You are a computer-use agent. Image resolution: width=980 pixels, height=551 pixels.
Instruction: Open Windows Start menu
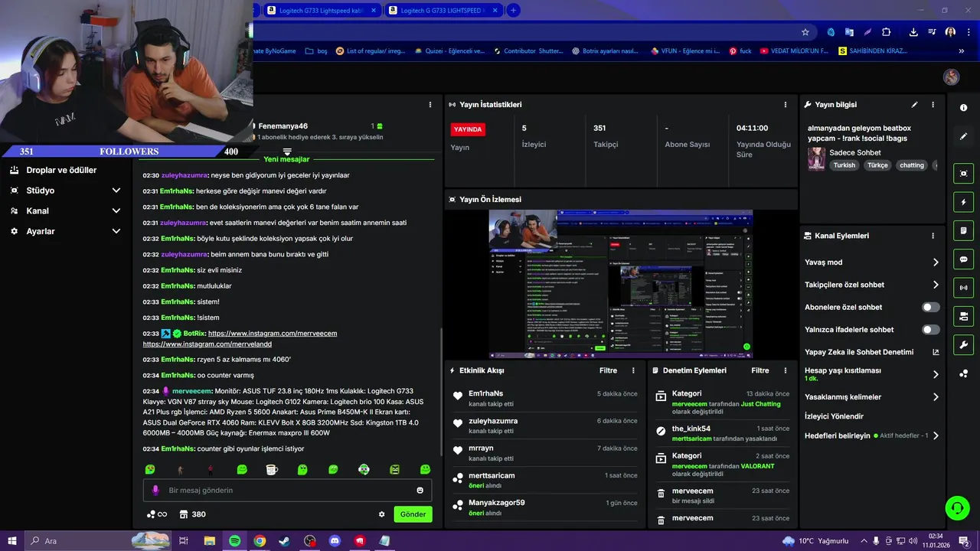coord(11,541)
